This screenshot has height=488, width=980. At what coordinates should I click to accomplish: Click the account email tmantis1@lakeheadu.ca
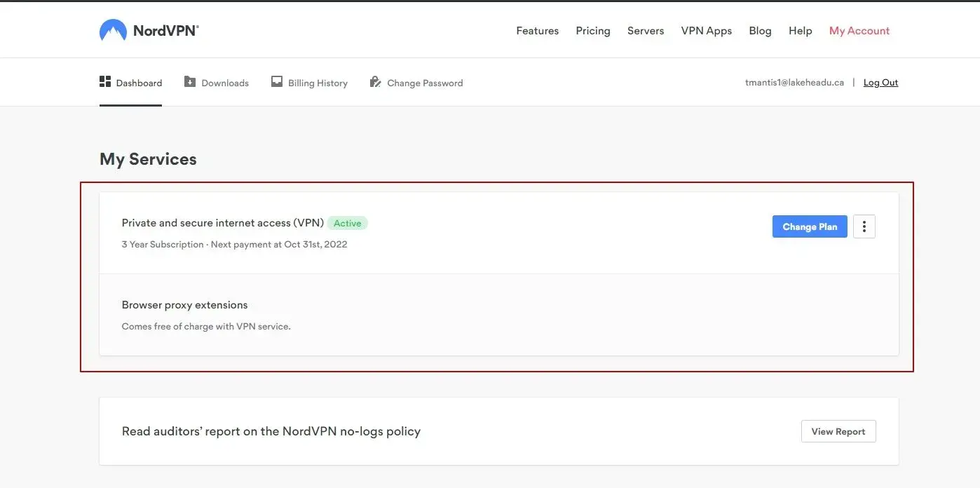pos(794,82)
